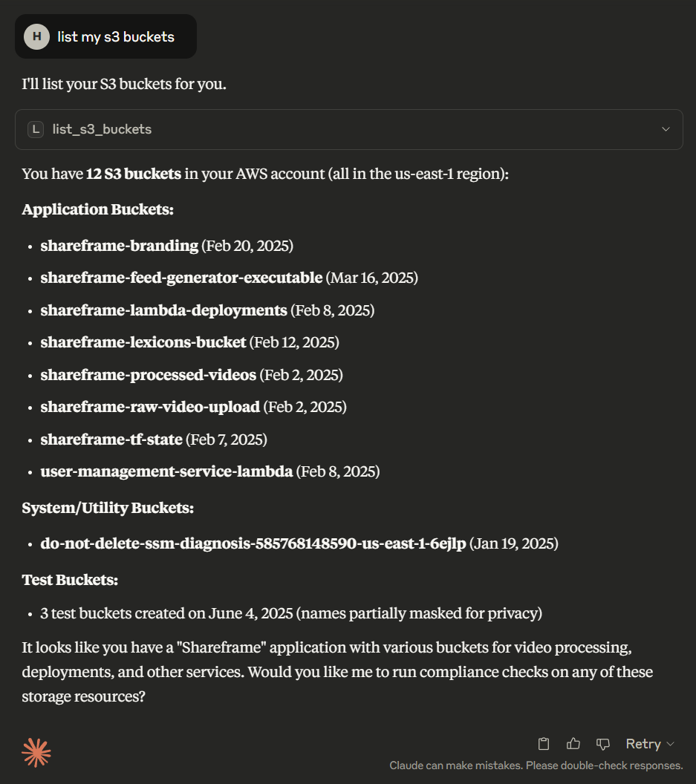Image resolution: width=696 pixels, height=784 pixels.
Task: Click the user avatar with letter H
Action: (x=36, y=36)
